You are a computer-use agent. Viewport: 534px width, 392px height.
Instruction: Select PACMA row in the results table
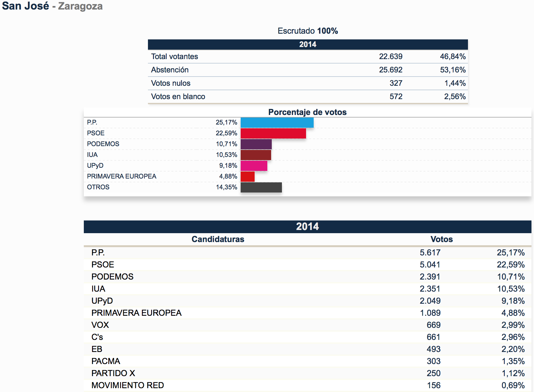(x=106, y=361)
